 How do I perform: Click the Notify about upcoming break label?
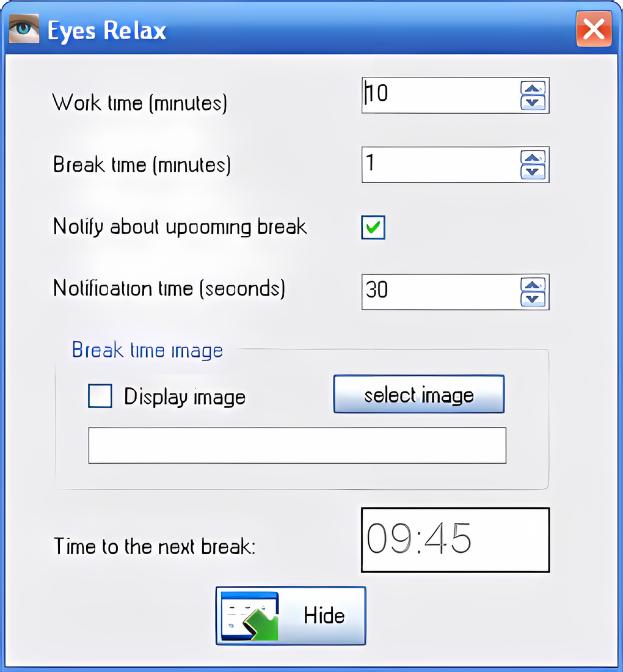[180, 227]
